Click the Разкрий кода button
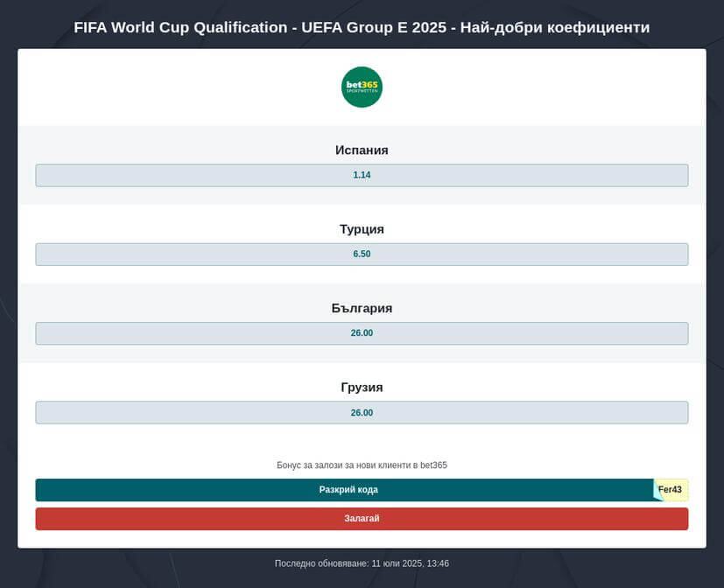 point(348,490)
